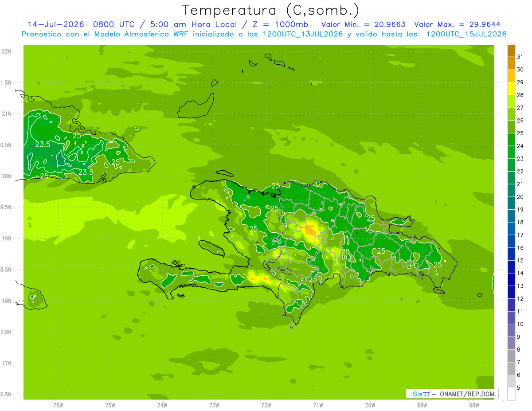Click the '22N' latitude axis label
This screenshot has width=532, height=411.
coord(8,51)
